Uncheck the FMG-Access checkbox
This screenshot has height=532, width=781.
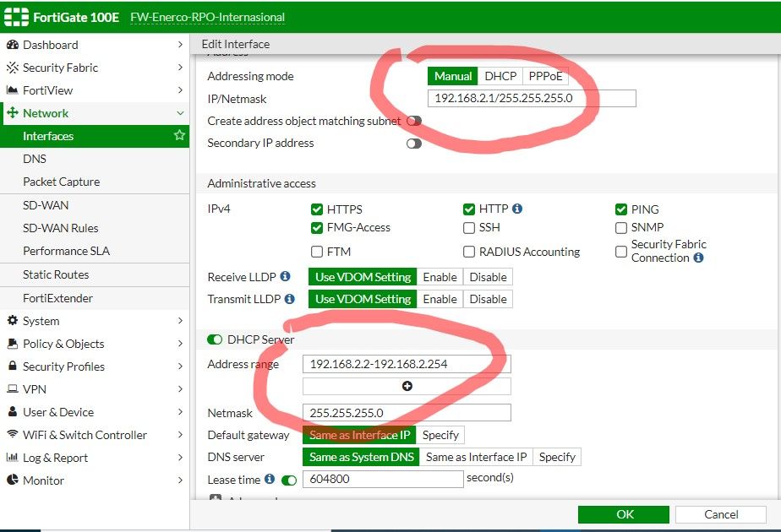(x=317, y=228)
